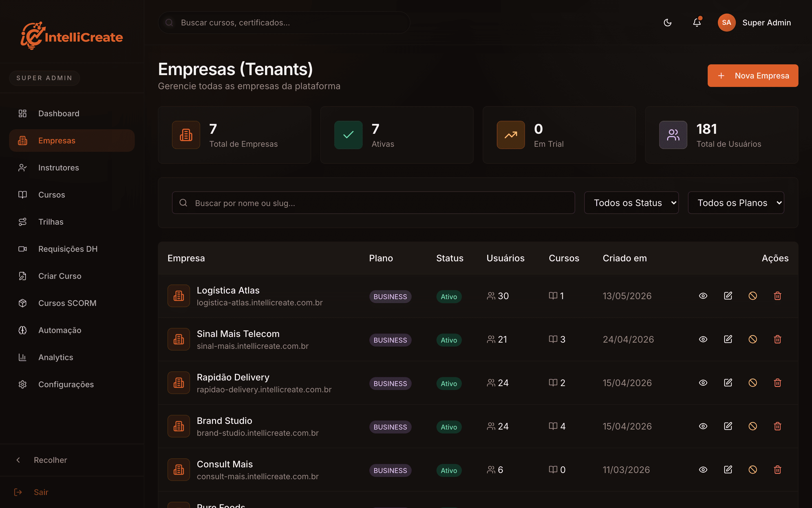
Task: Suspend Consult Mais company
Action: tap(753, 470)
